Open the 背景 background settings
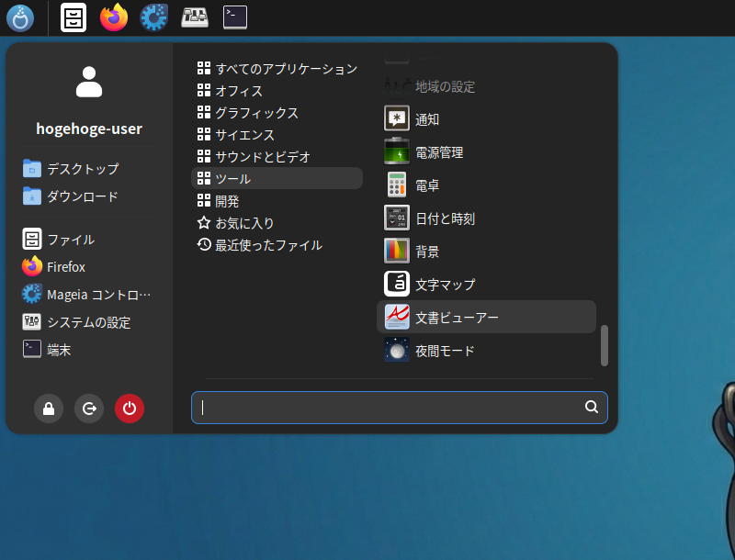Viewport: 735px width, 560px height. [487, 251]
